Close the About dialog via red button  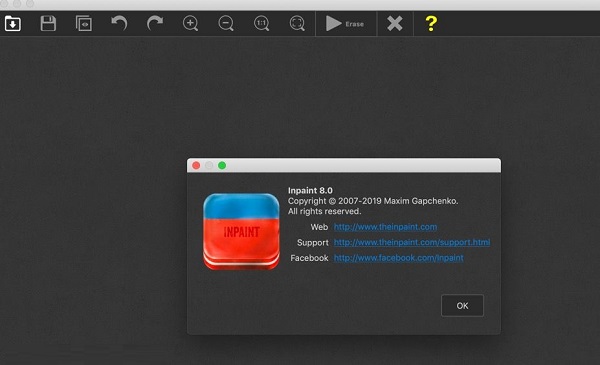pyautogui.click(x=196, y=165)
